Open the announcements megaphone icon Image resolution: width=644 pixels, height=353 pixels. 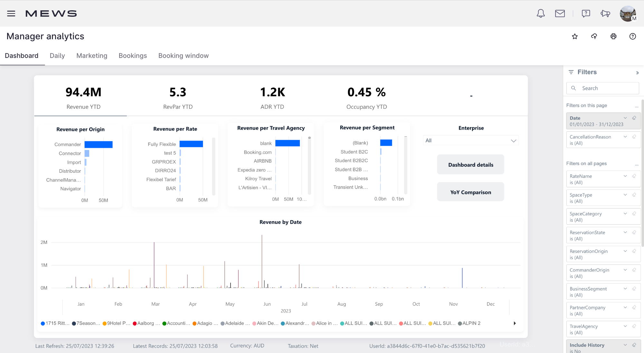coord(605,14)
